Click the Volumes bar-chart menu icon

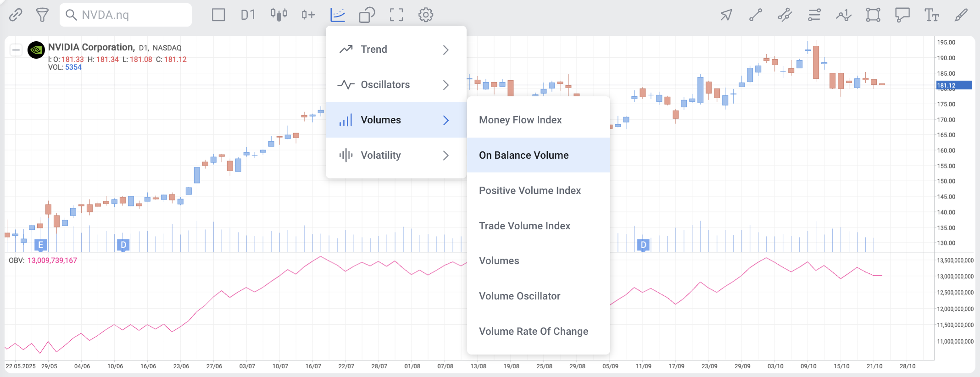(x=345, y=120)
